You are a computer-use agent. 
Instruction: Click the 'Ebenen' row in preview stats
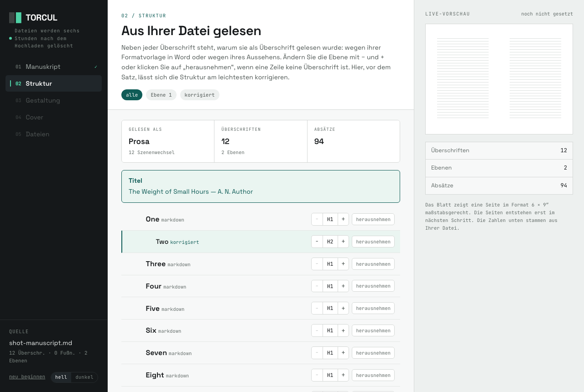click(499, 168)
